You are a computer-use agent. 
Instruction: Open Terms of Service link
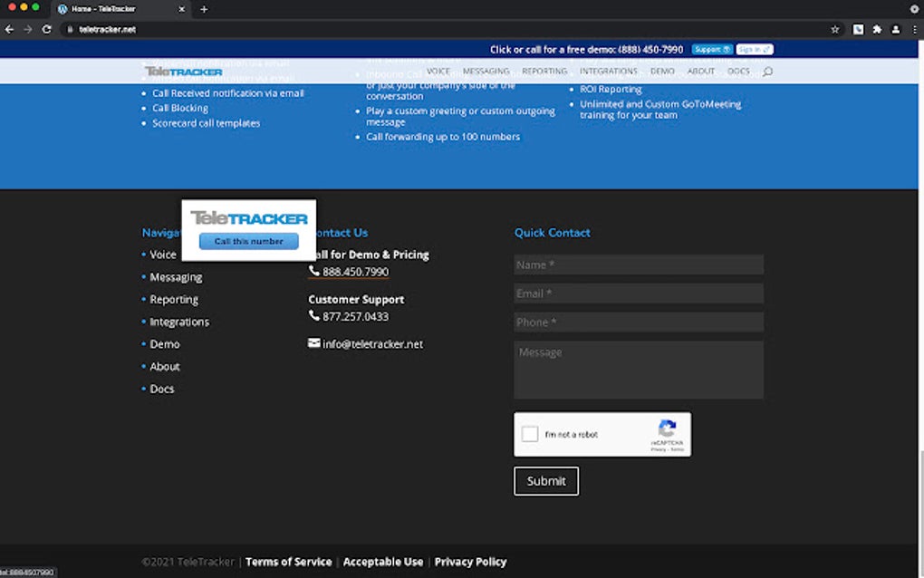click(289, 562)
